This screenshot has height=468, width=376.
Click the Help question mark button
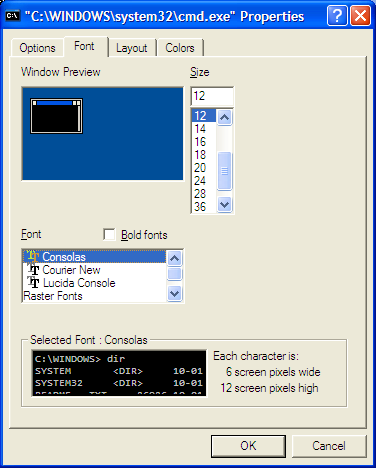pyautogui.click(x=337, y=16)
